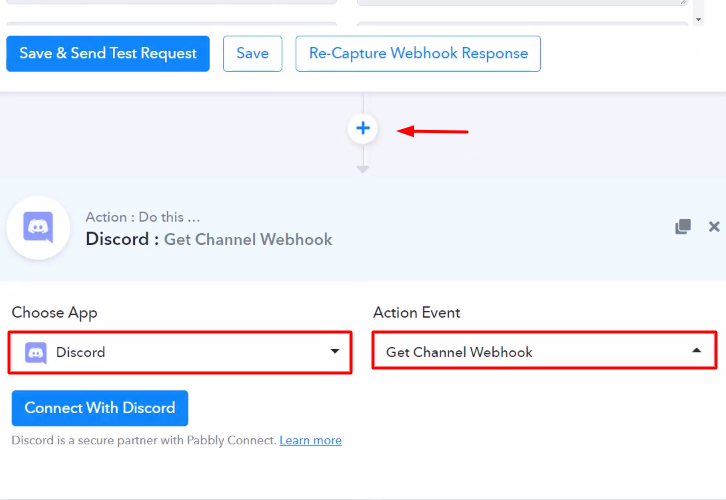Click the Save button

(x=252, y=54)
